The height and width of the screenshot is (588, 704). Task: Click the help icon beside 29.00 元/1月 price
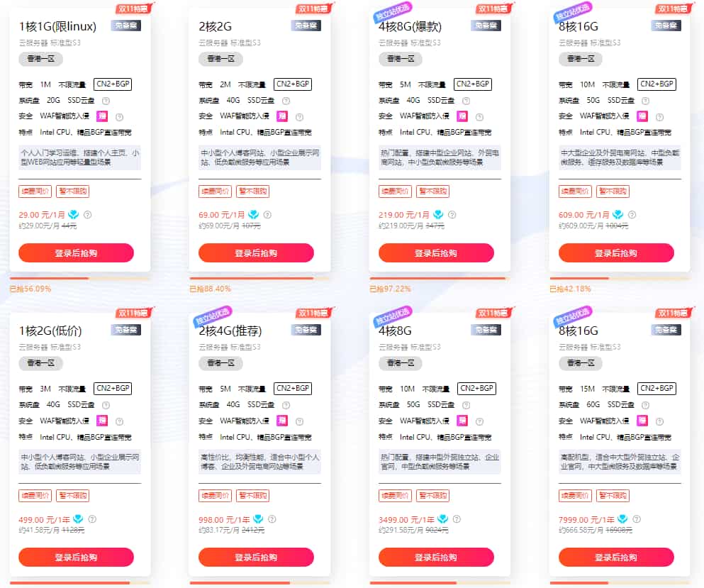(x=88, y=215)
